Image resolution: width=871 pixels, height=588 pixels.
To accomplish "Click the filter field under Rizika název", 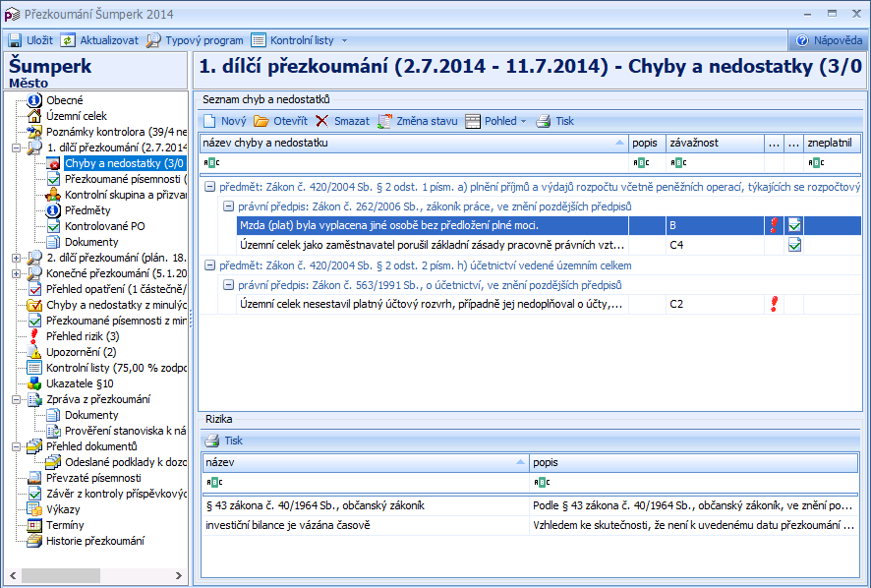I will [366, 483].
